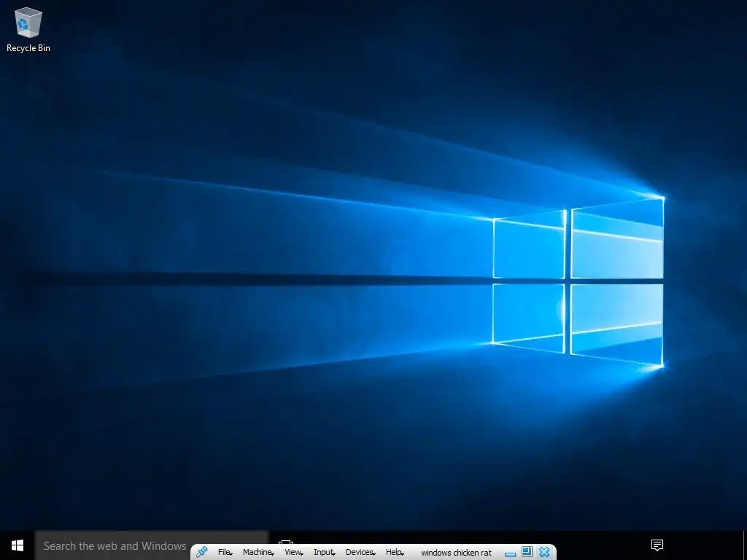This screenshot has height=560, width=747.
Task: Toggle the VirtualBox mini toolbar pin
Action: click(202, 552)
